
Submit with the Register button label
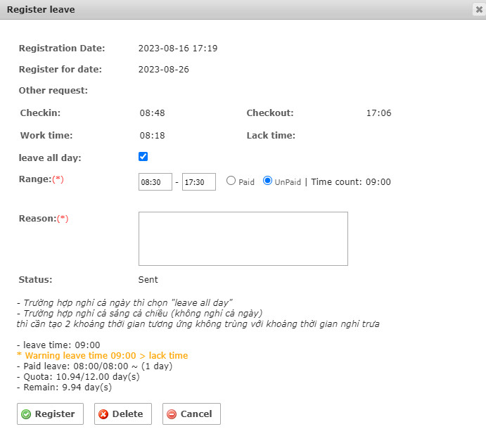pos(55,414)
